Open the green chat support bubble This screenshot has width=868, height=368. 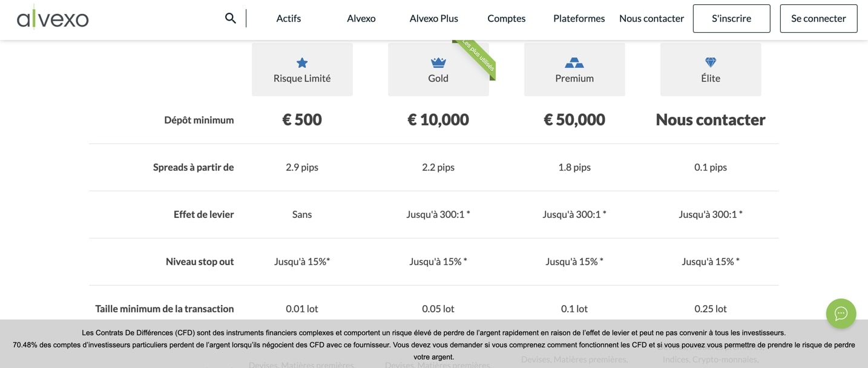(841, 314)
